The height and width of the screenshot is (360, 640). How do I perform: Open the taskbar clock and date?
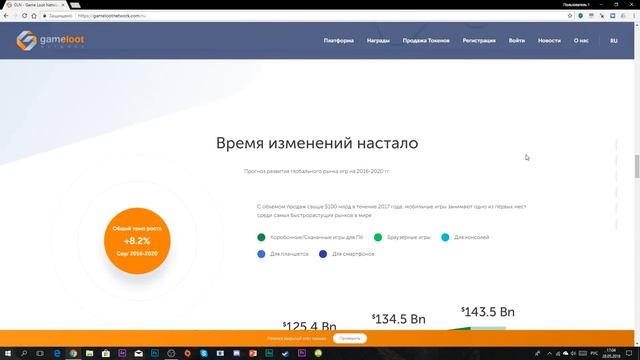click(x=611, y=353)
